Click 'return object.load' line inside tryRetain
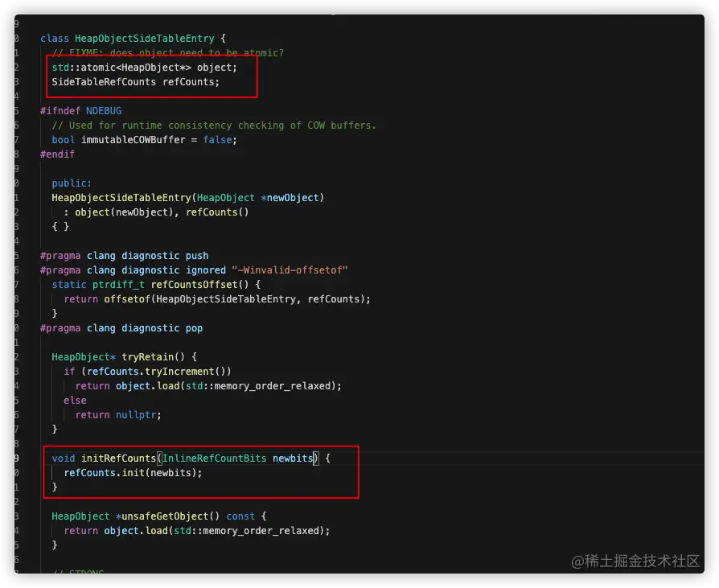 coord(208,386)
